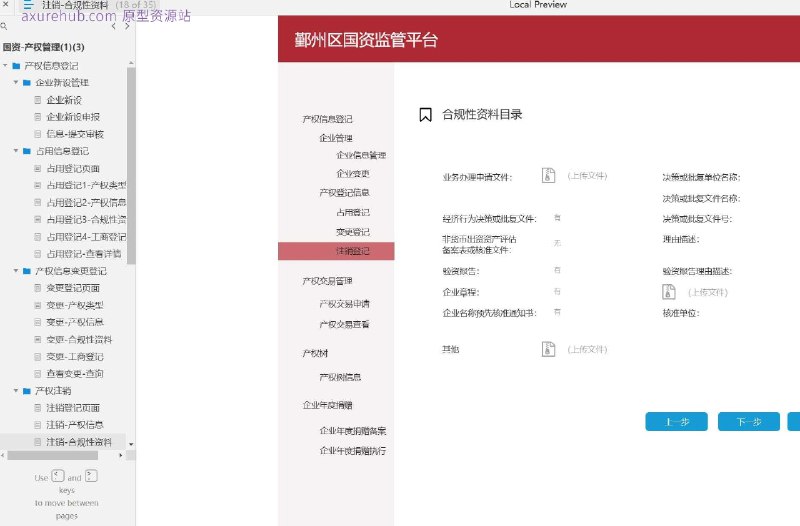Open 占用登记 nav item
The width and height of the screenshot is (800, 526).
click(x=353, y=212)
